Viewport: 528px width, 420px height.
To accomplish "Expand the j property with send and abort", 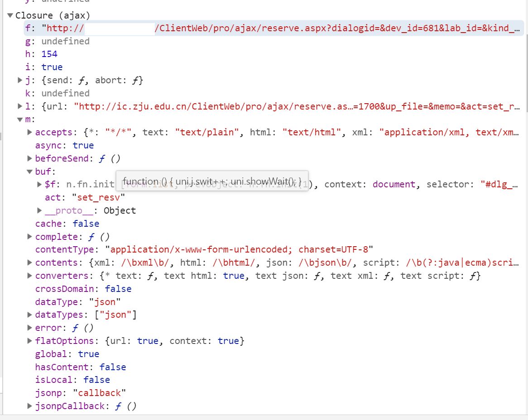I will click(20, 80).
